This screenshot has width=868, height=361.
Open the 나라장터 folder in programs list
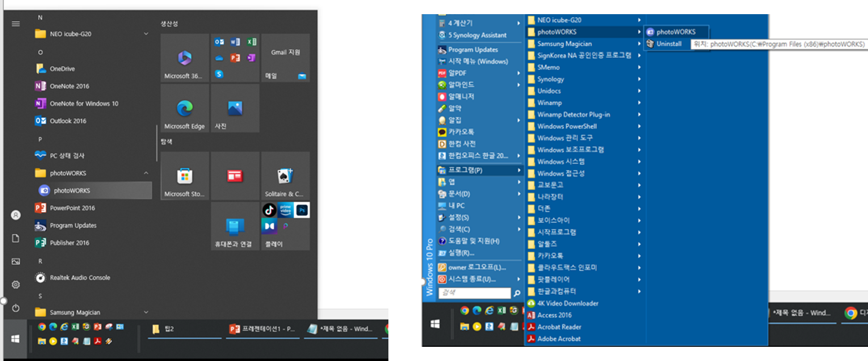click(584, 197)
